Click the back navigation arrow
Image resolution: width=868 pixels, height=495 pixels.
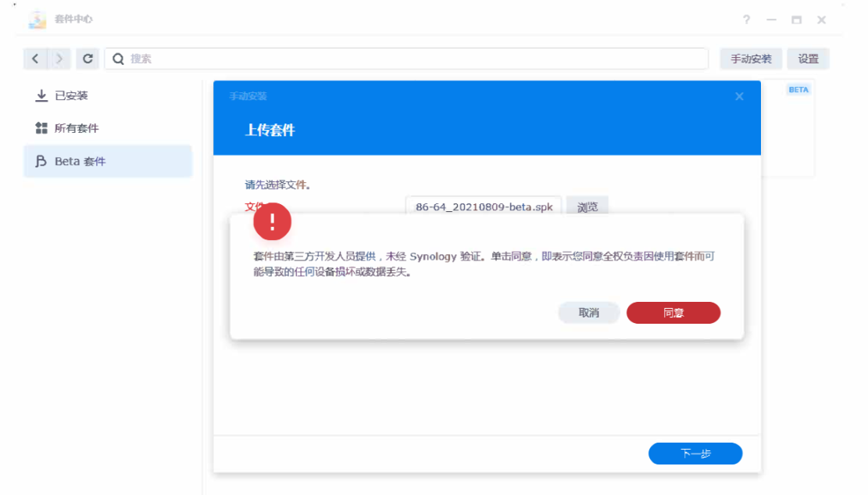point(35,59)
